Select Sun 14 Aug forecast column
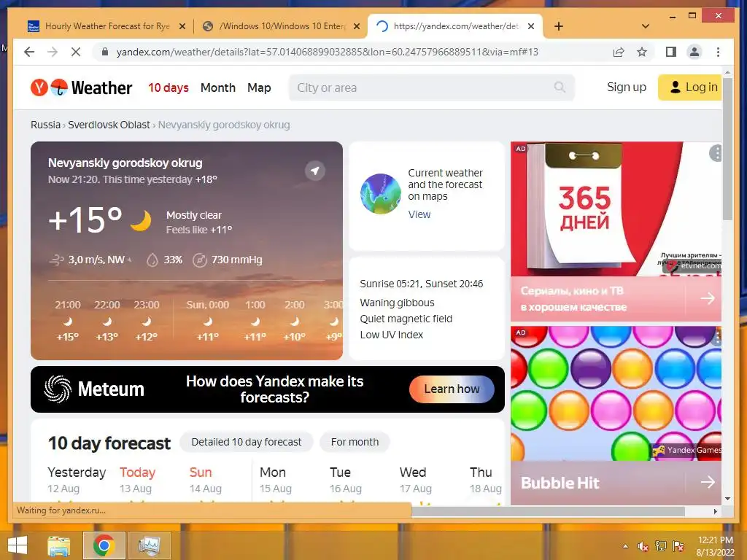Image resolution: width=747 pixels, height=560 pixels. pyautogui.click(x=205, y=480)
